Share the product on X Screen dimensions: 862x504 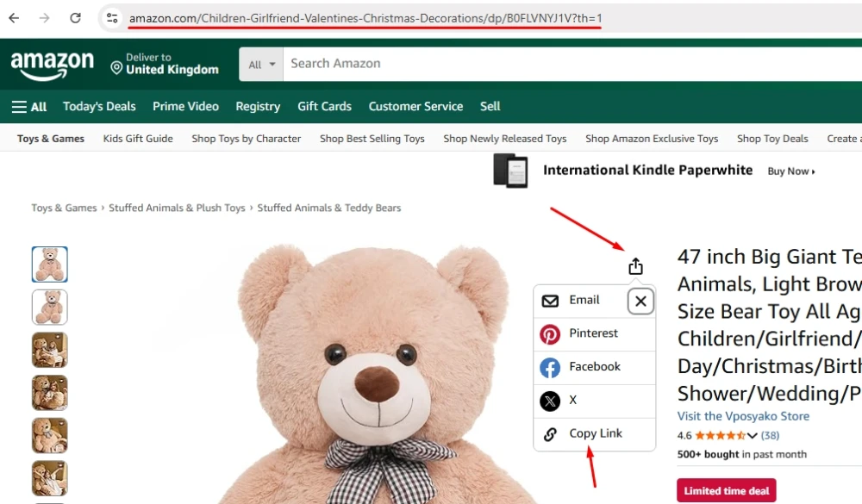pyautogui.click(x=574, y=400)
